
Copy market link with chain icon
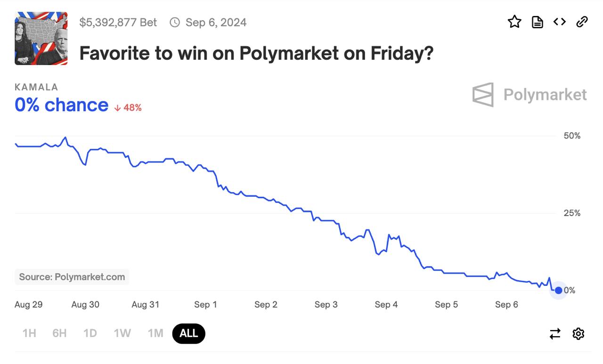pyautogui.click(x=582, y=22)
